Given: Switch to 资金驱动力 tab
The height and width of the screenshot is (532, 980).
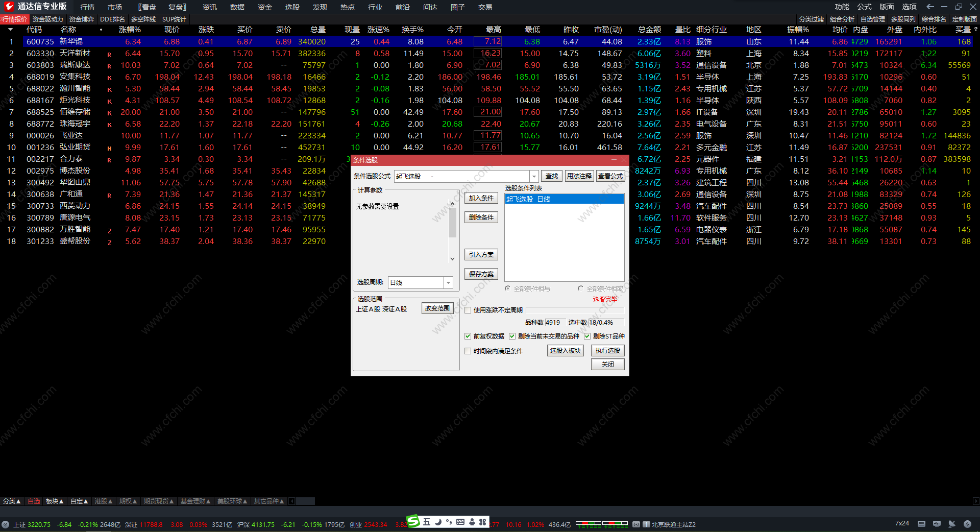Looking at the screenshot, I should [47, 19].
